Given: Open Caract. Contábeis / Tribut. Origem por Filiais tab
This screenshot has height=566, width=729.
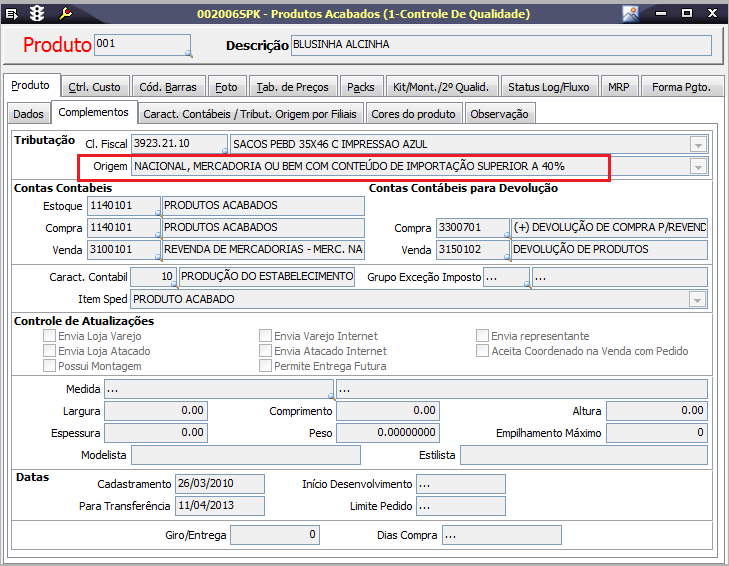Looking at the screenshot, I should click(250, 114).
